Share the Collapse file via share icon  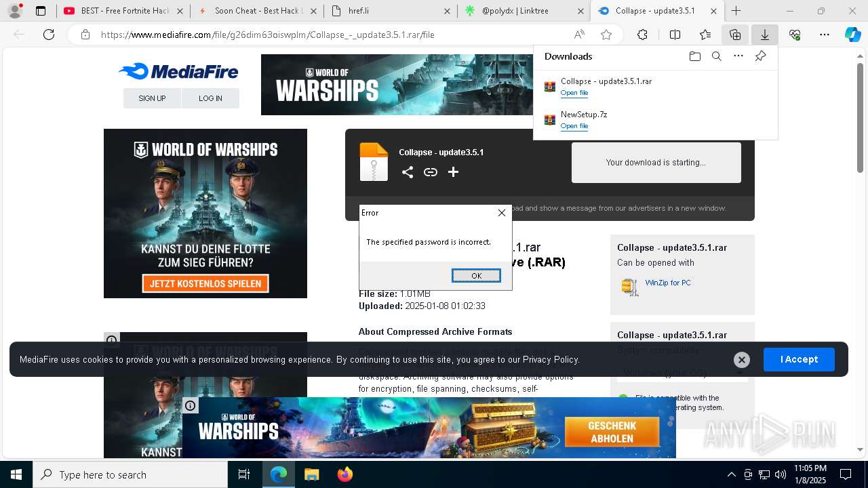click(x=407, y=172)
